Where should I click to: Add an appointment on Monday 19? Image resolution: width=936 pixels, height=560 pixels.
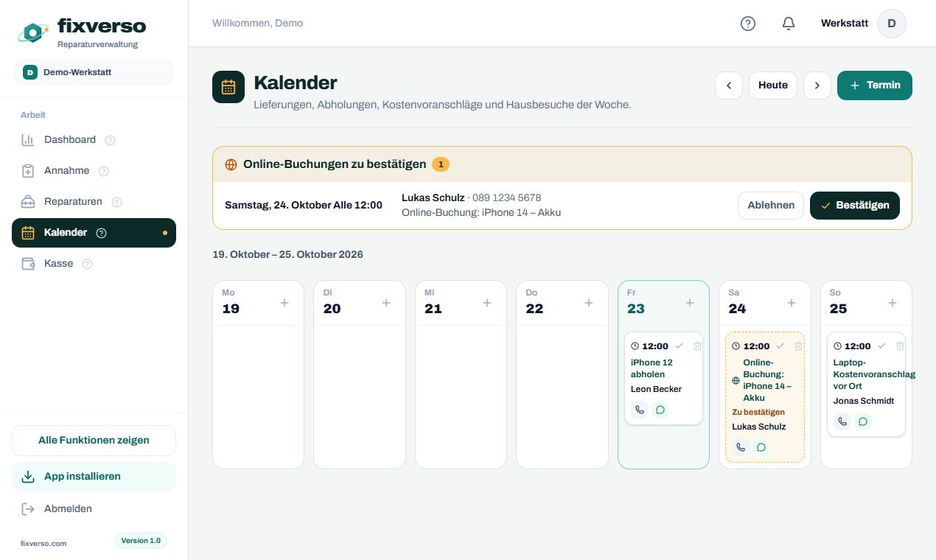coord(284,303)
